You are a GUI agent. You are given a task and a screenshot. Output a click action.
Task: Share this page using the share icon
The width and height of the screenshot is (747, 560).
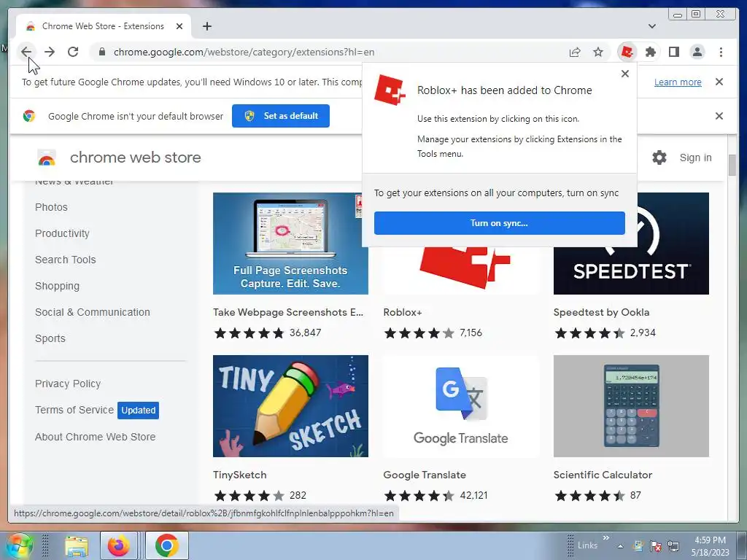575,52
